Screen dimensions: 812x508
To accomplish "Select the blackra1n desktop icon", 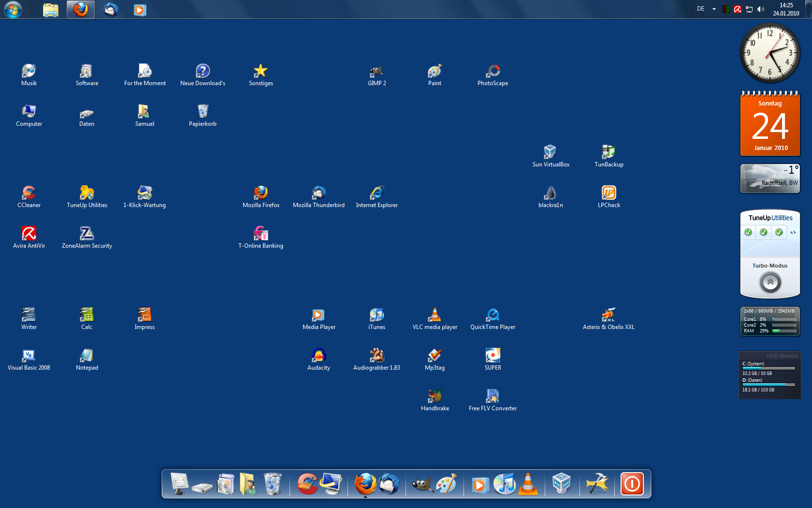I will [551, 197].
